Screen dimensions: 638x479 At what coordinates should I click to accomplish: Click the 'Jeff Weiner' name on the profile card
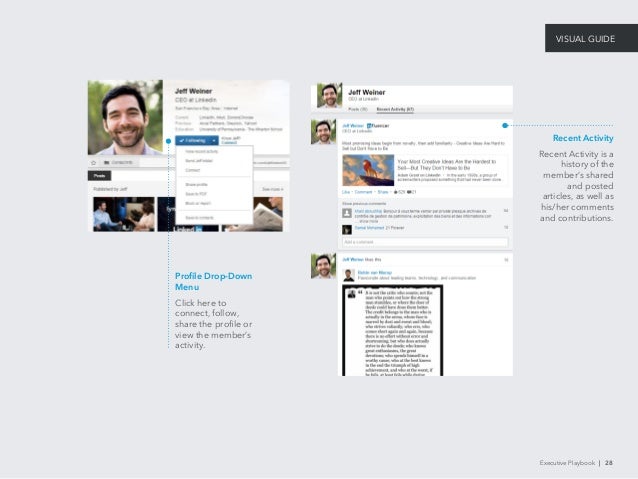click(x=193, y=91)
